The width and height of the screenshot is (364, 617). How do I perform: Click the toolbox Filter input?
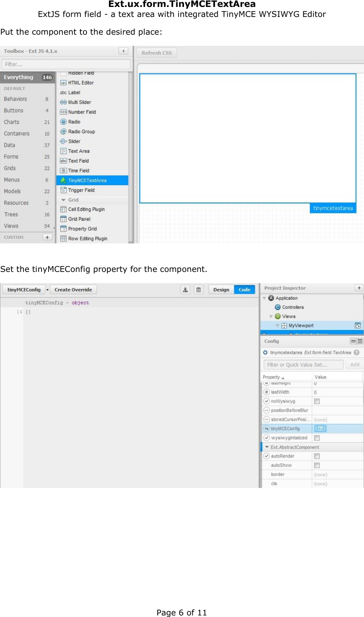tap(66, 64)
